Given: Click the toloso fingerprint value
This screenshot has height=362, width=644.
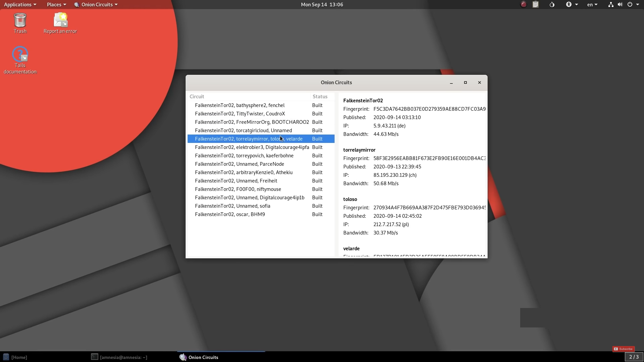Looking at the screenshot, I should 429,208.
